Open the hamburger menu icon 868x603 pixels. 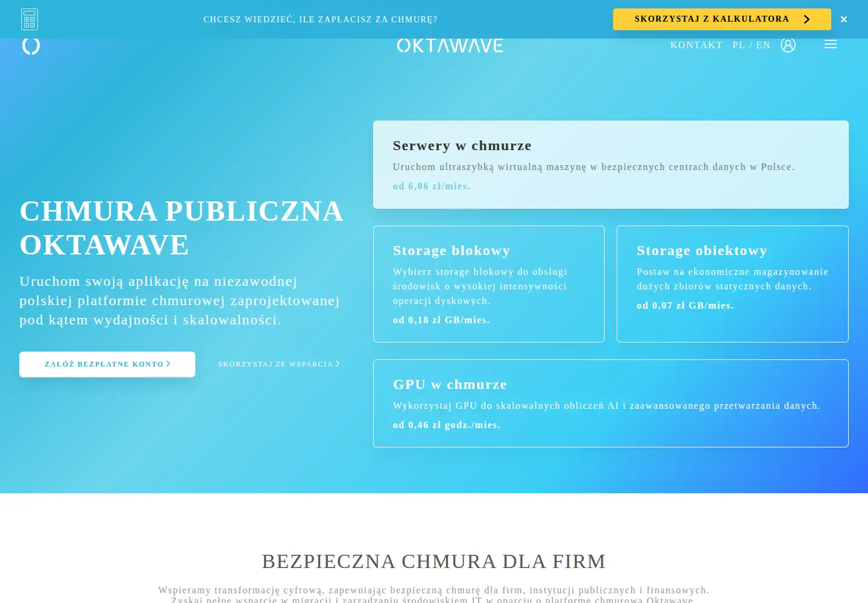click(831, 45)
